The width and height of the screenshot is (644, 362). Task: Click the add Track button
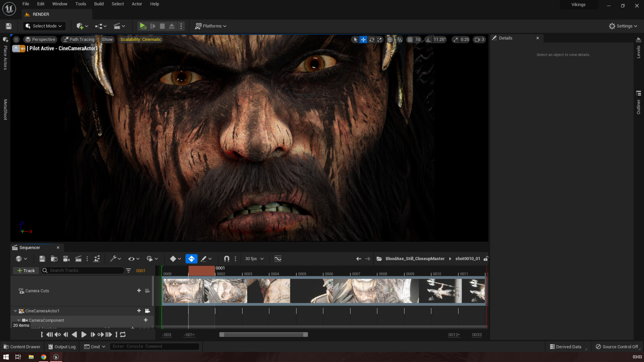(26, 271)
